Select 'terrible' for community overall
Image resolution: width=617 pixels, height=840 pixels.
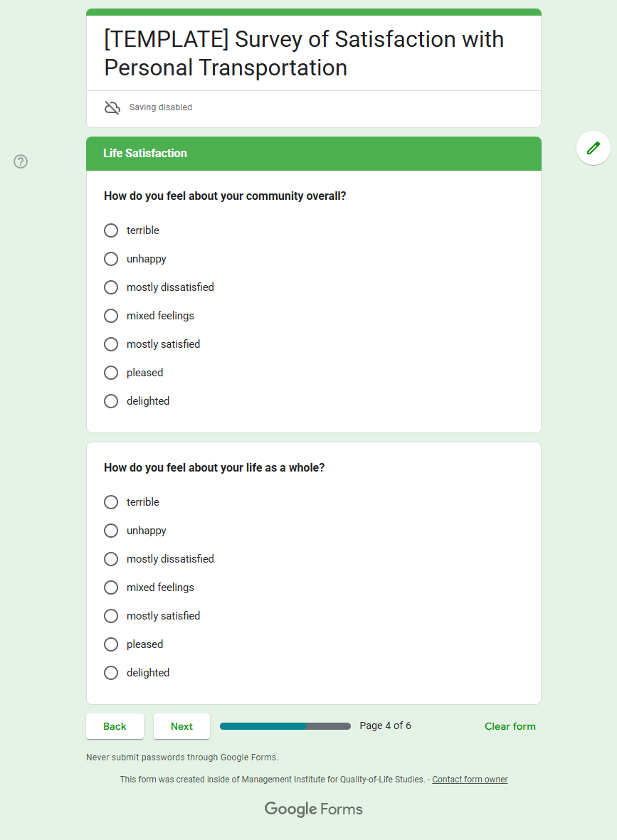point(111,230)
